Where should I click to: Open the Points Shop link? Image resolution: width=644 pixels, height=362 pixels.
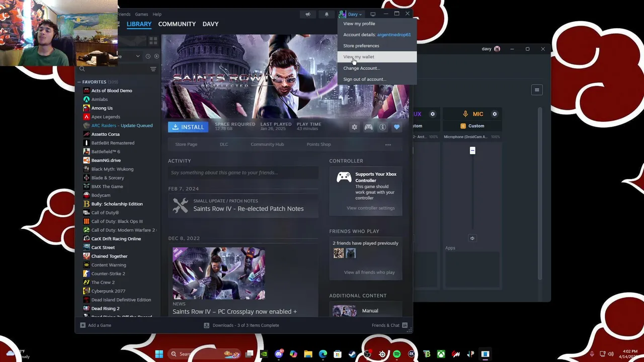click(318, 144)
